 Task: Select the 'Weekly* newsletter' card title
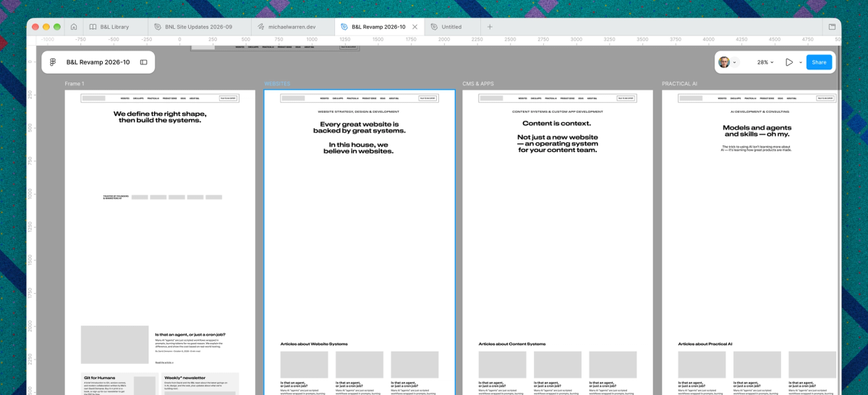(x=185, y=378)
